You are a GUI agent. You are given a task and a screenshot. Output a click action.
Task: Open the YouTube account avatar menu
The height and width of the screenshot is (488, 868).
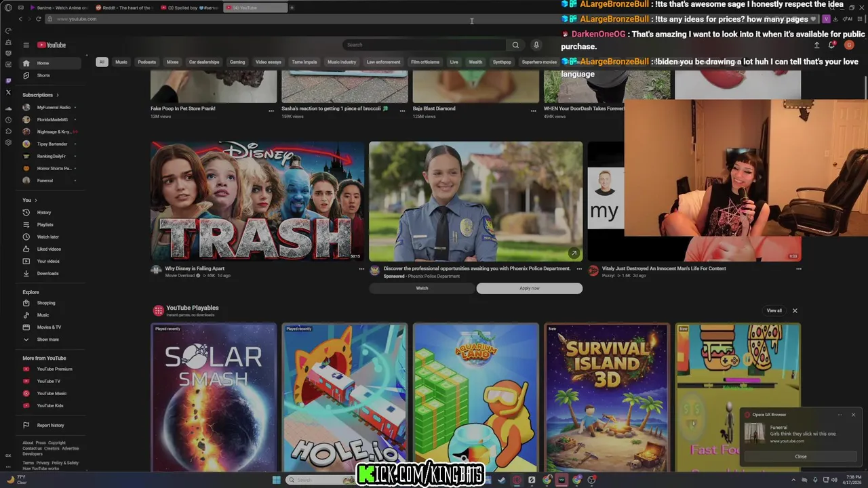[x=849, y=45]
